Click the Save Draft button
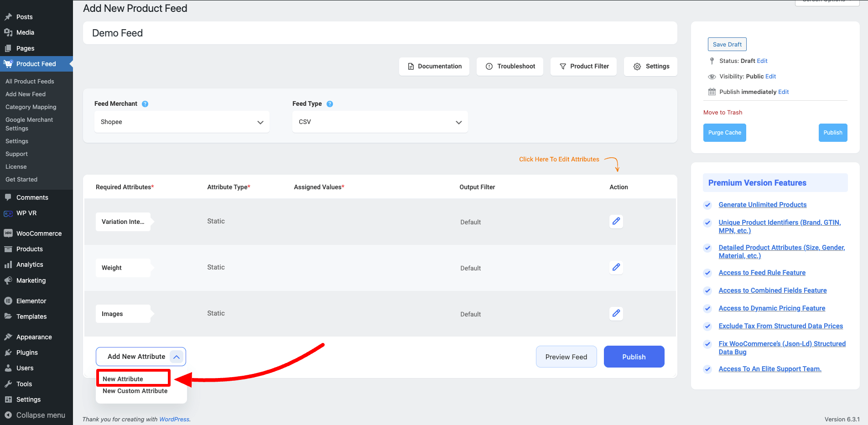This screenshot has width=868, height=425. [x=727, y=44]
